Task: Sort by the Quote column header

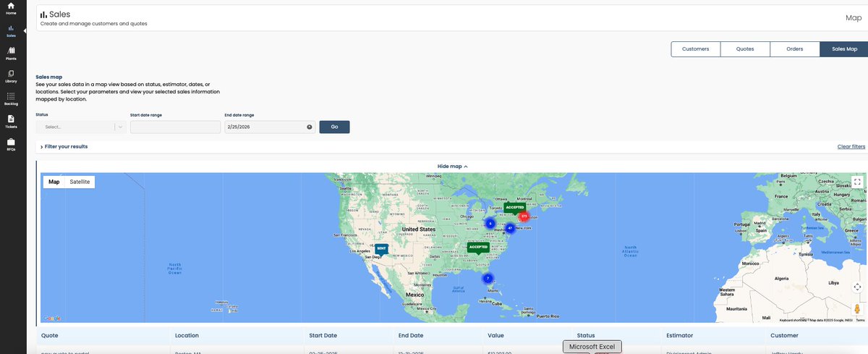Action: [x=50, y=335]
